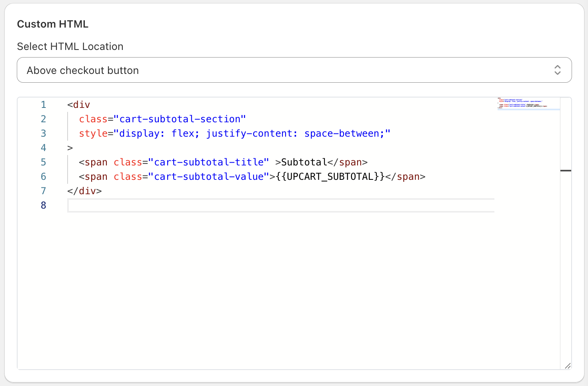
Task: Place cursor on empty line 8
Action: pyautogui.click(x=281, y=205)
